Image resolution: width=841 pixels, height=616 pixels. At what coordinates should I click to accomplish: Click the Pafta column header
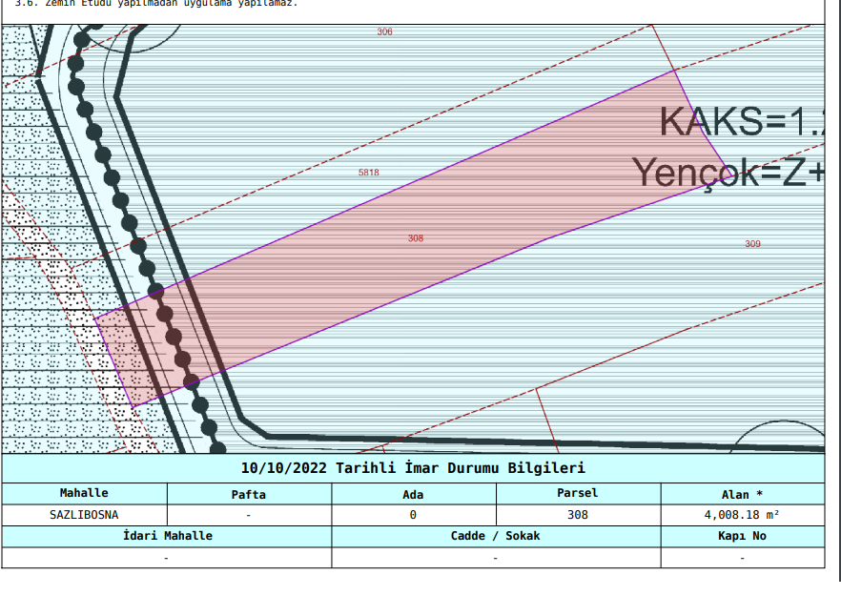click(249, 494)
